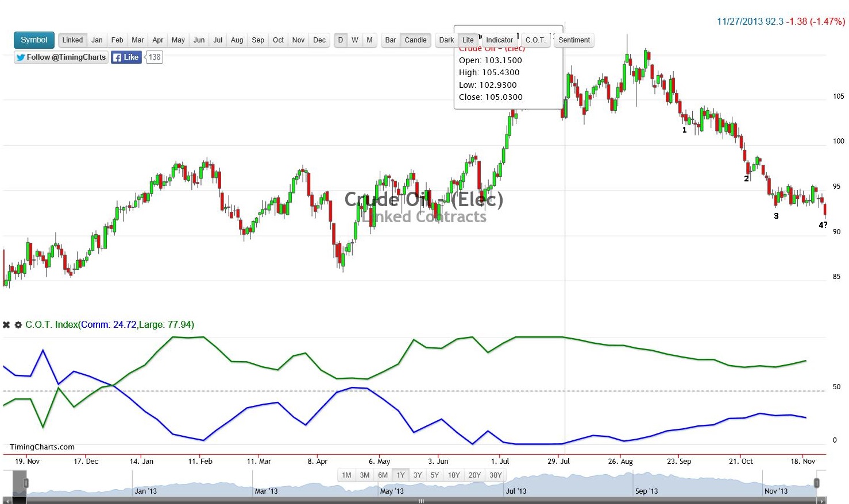Click the bottom navigator scrollbar handle
Image resolution: width=849 pixels, height=504 pixels.
(420, 501)
